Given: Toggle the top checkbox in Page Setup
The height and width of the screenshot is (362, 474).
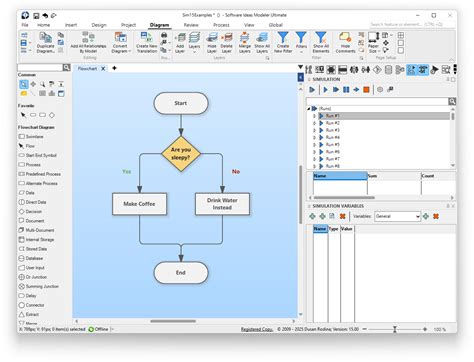Looking at the screenshot, I should click(x=401, y=35).
